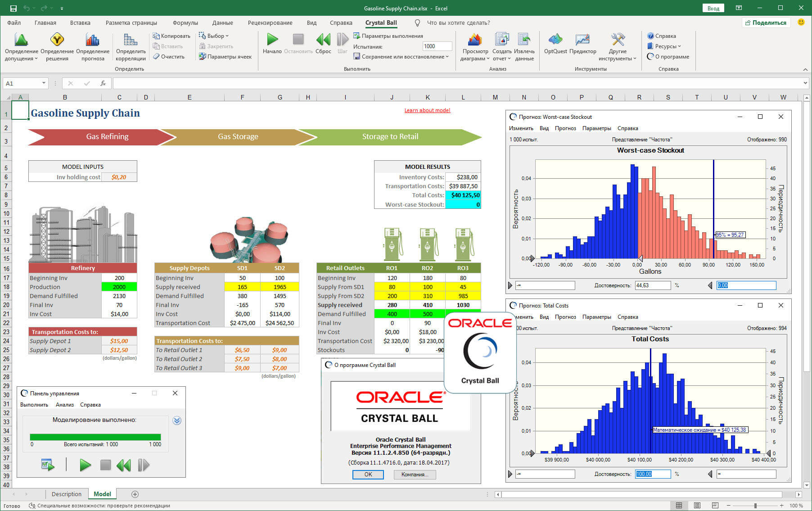This screenshot has width=812, height=511.
Task: Add a new sheet with plus icon
Action: pos(135,494)
